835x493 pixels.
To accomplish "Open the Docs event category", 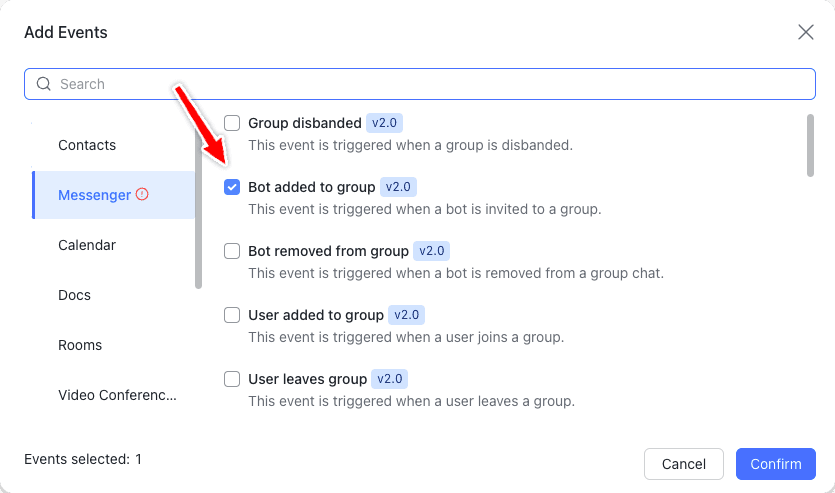I will click(74, 295).
